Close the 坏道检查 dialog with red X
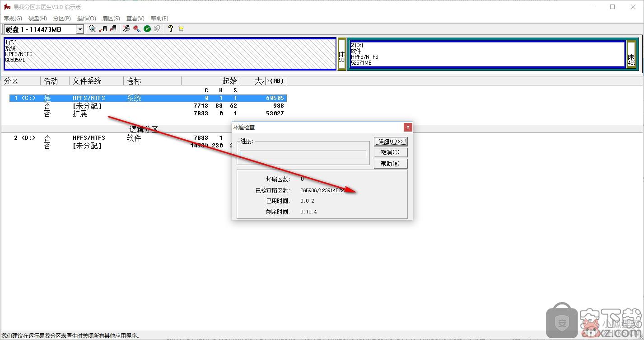 pos(407,127)
